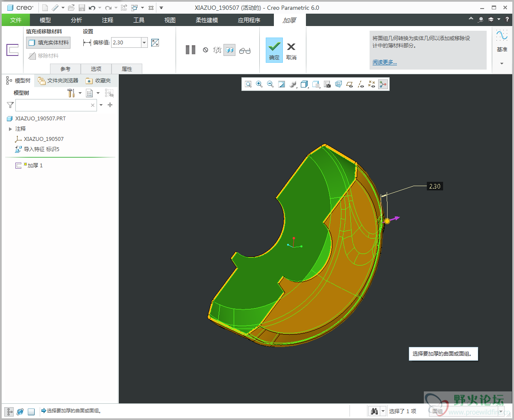Click the flip thickening direction icon
514x420 pixels.
tap(155, 42)
